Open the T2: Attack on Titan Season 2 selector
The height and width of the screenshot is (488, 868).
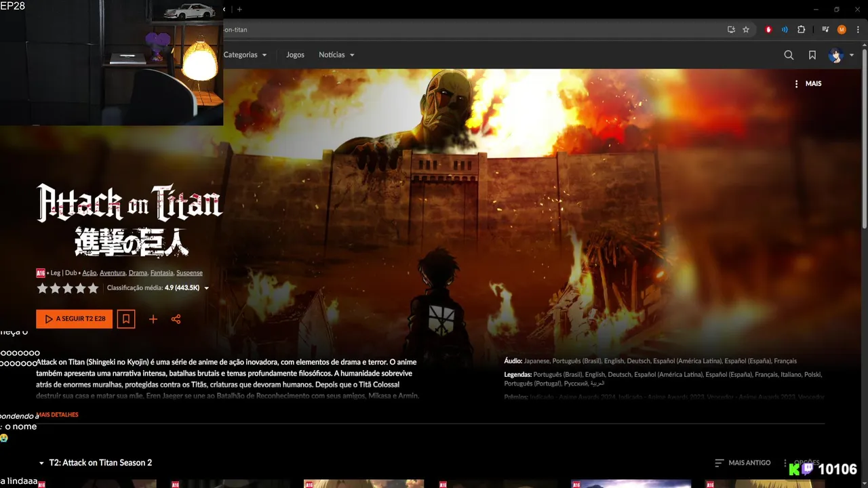[96, 463]
